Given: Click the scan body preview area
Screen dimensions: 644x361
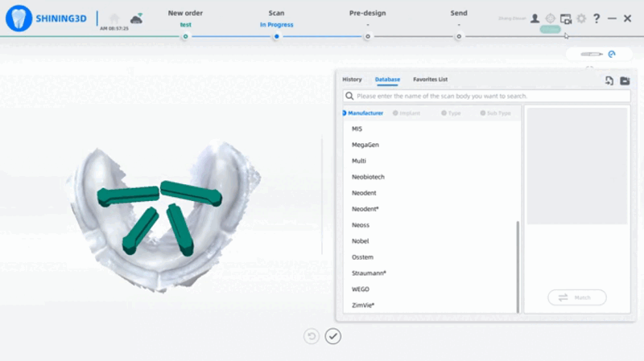Looking at the screenshot, I should tap(577, 166).
